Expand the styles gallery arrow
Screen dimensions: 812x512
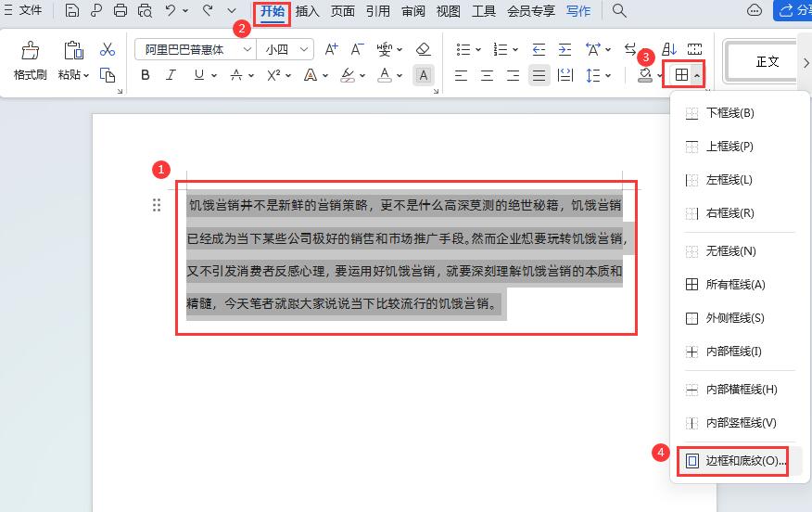pos(806,63)
